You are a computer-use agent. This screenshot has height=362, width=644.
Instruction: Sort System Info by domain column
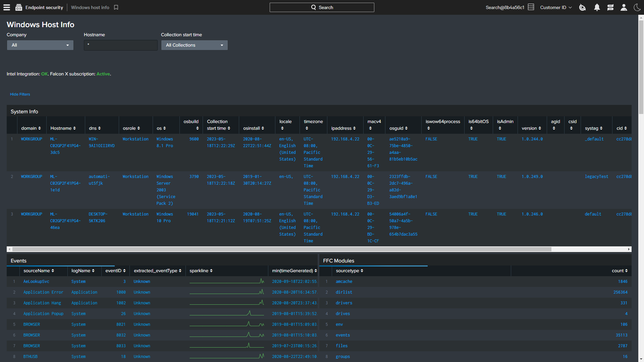[x=31, y=128]
